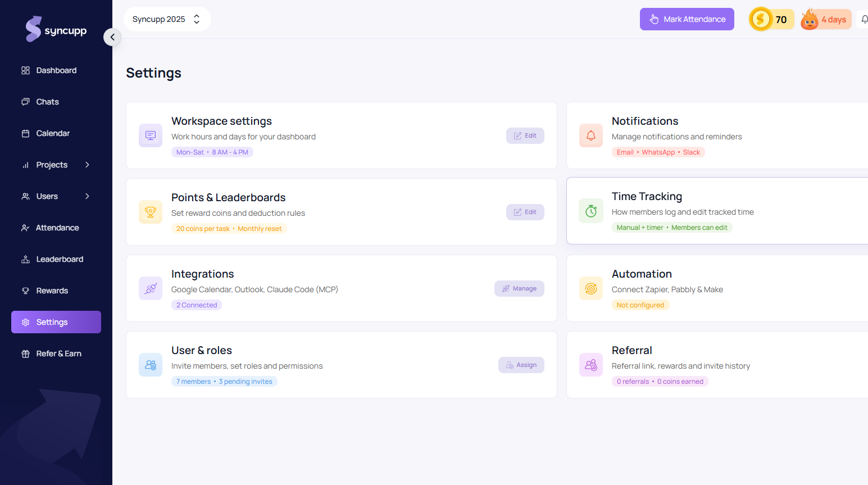Screen dimensions: 868x485
Task: Open Rewards from the sidebar
Action: pyautogui.click(x=56, y=291)
